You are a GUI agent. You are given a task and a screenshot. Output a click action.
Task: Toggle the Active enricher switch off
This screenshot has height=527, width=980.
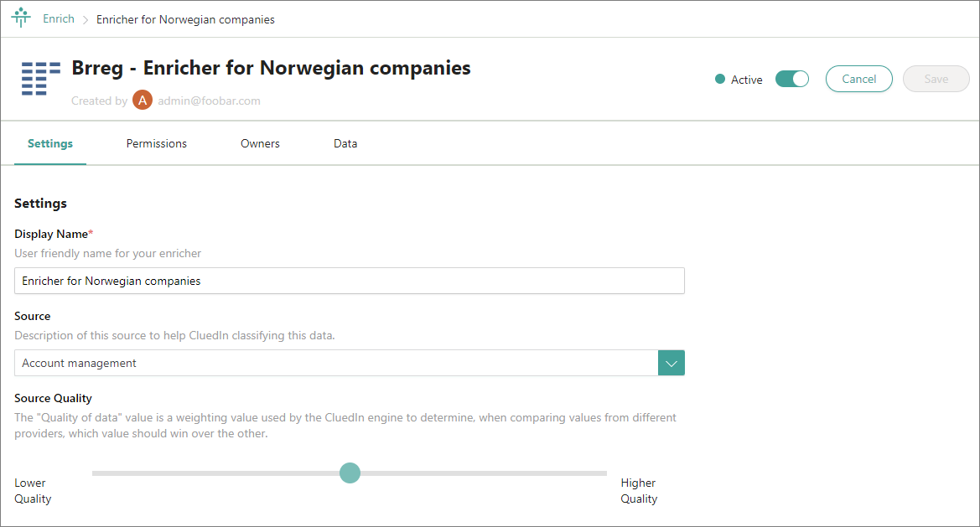791,79
